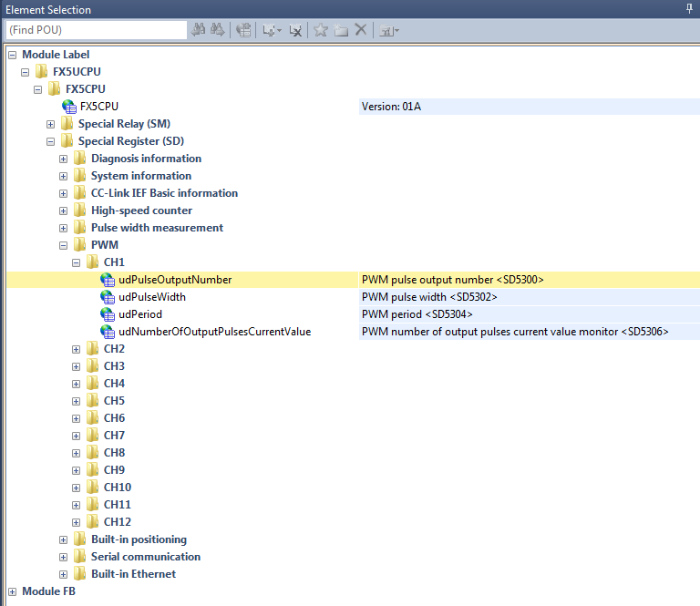The image size is (700, 606).
Task: Collapse the CH1 folder node
Action: click(x=77, y=262)
